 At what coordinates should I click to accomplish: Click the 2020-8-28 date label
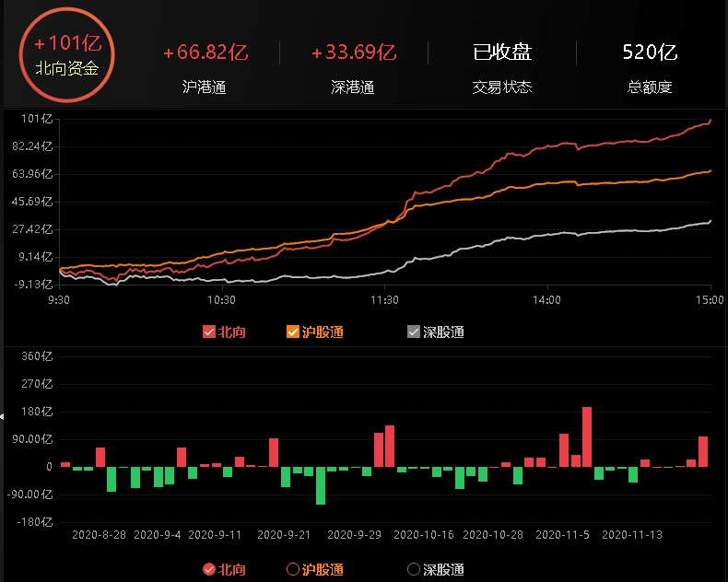coord(99,535)
